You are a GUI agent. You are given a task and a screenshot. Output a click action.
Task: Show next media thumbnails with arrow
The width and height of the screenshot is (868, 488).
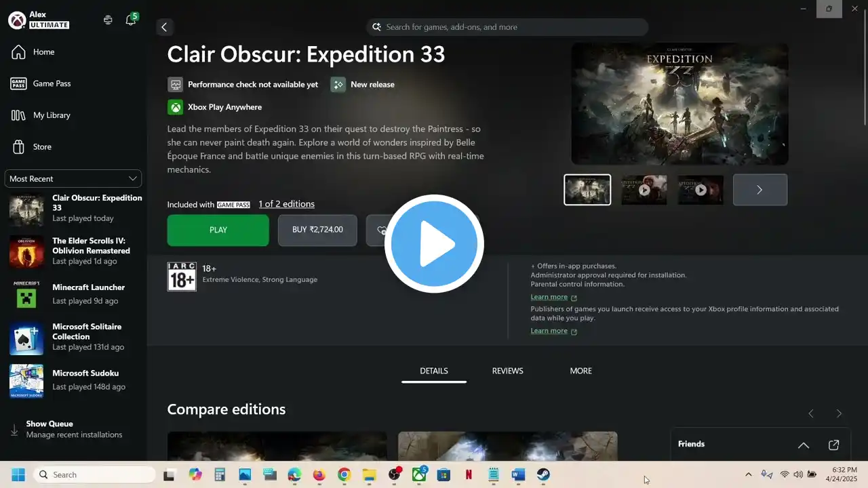pyautogui.click(x=759, y=190)
